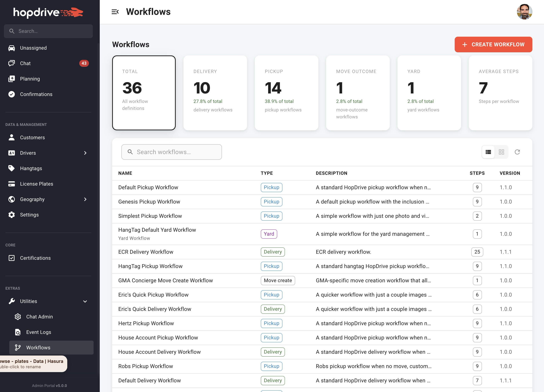Click the Create Workflow button
Screen dimensions: 544x392
(493, 44)
